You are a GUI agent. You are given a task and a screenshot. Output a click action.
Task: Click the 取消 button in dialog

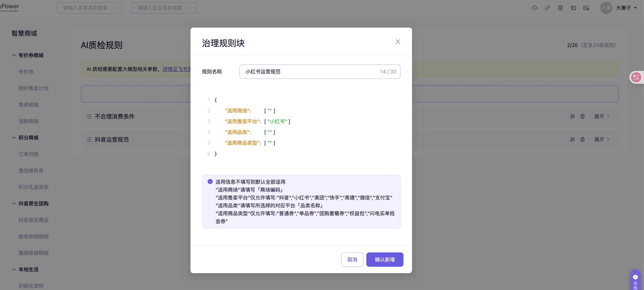pyautogui.click(x=352, y=259)
